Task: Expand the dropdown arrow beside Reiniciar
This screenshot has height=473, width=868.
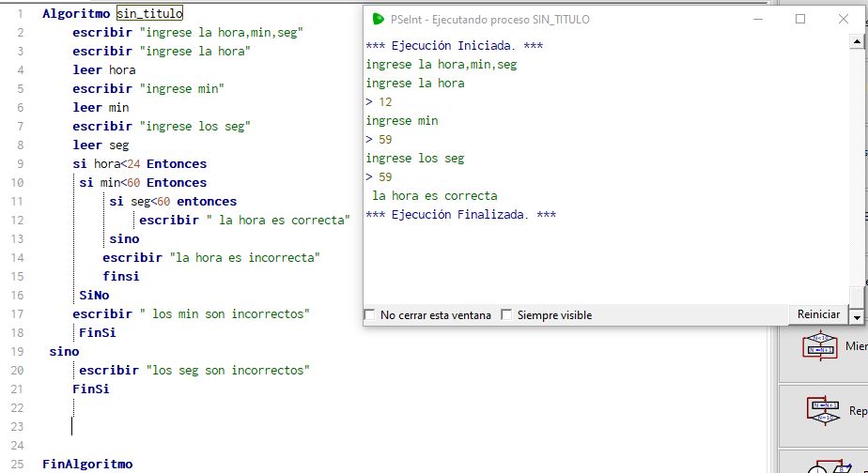Action: click(x=856, y=315)
